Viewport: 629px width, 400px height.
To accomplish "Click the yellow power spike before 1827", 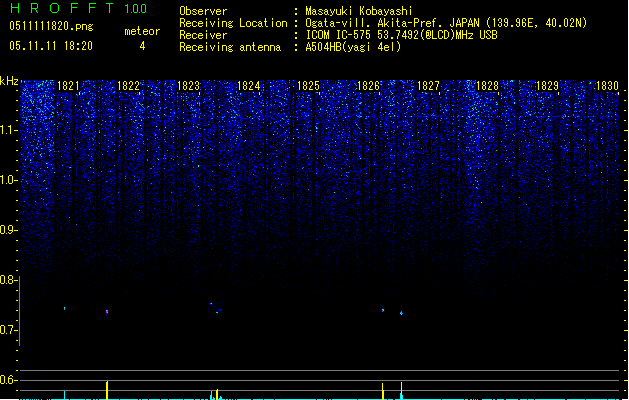I will pos(401,391).
